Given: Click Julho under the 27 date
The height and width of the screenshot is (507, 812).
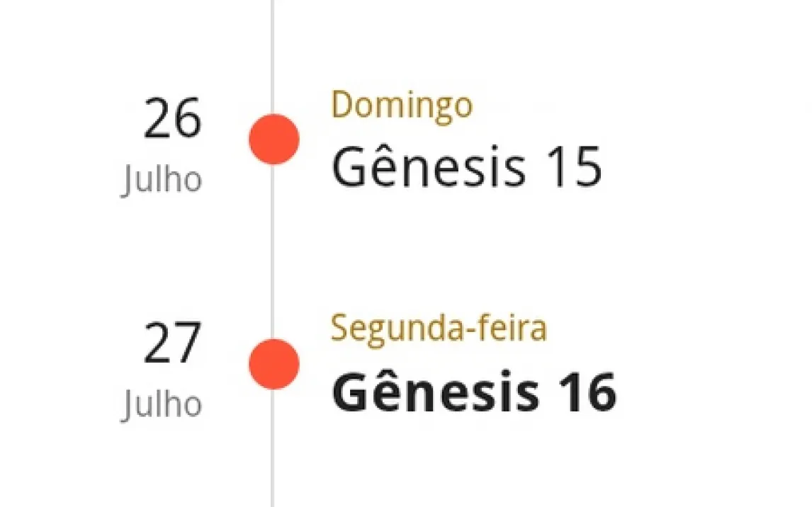Looking at the screenshot, I should pyautogui.click(x=162, y=404).
